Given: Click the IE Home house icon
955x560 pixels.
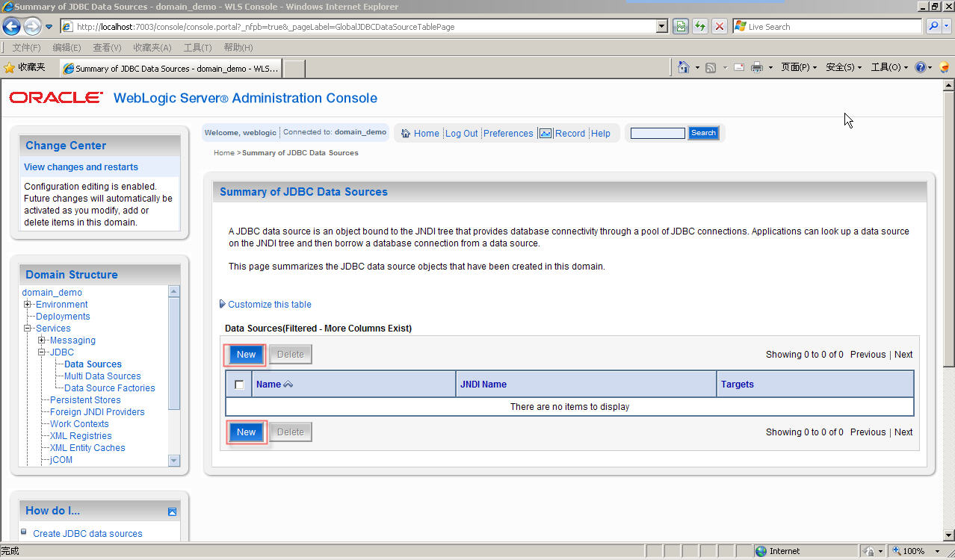Looking at the screenshot, I should tap(683, 67).
